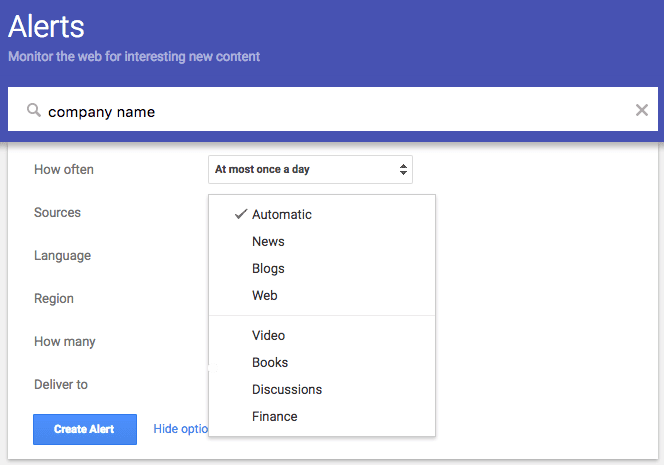Image resolution: width=664 pixels, height=465 pixels.
Task: Open the "At most once a day" dropdown
Action: pos(310,169)
